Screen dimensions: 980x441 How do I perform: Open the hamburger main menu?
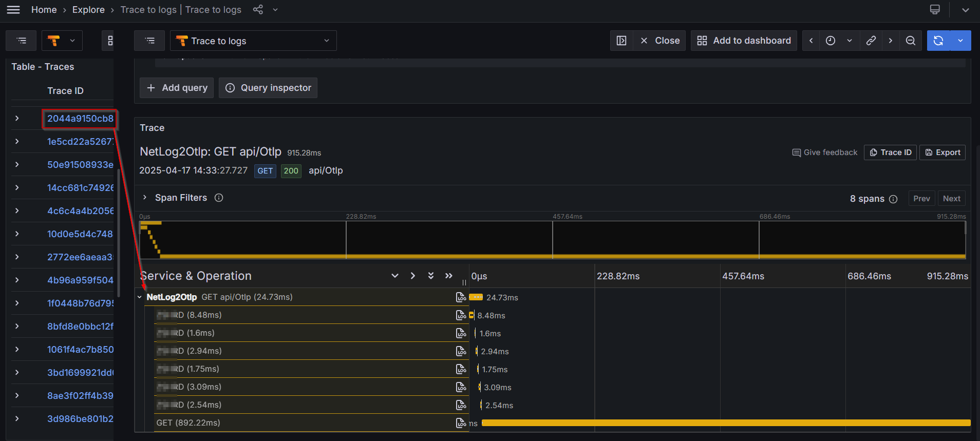tap(13, 10)
